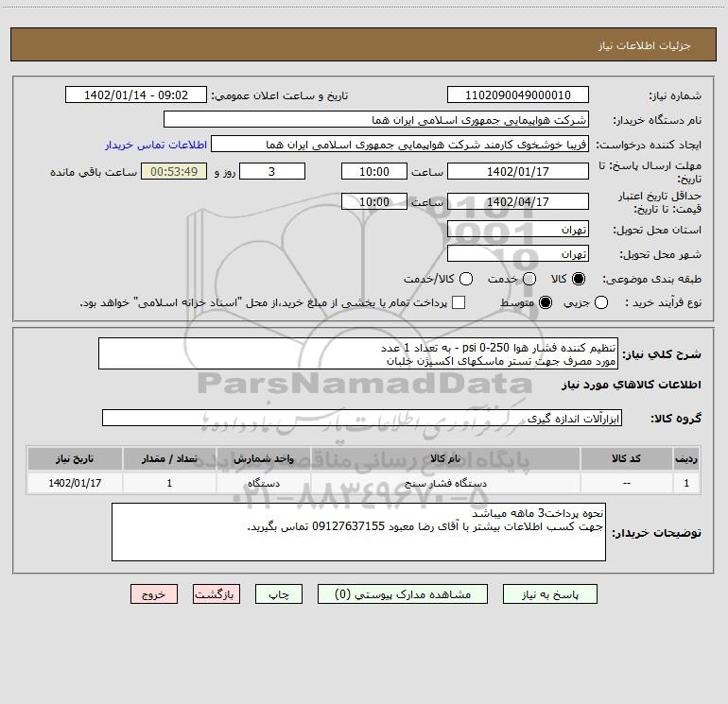The height and width of the screenshot is (704, 728).
Task: Choose the متوسط purchase type radio
Action: click(x=546, y=302)
